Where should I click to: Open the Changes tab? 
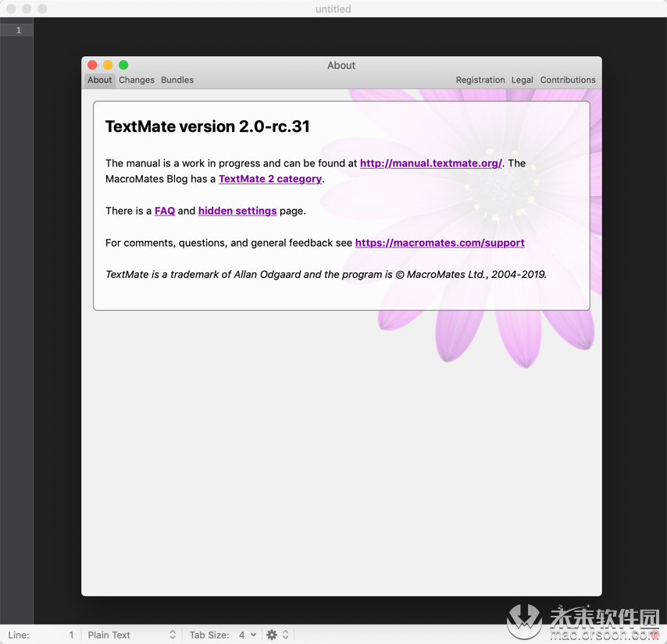click(x=137, y=80)
